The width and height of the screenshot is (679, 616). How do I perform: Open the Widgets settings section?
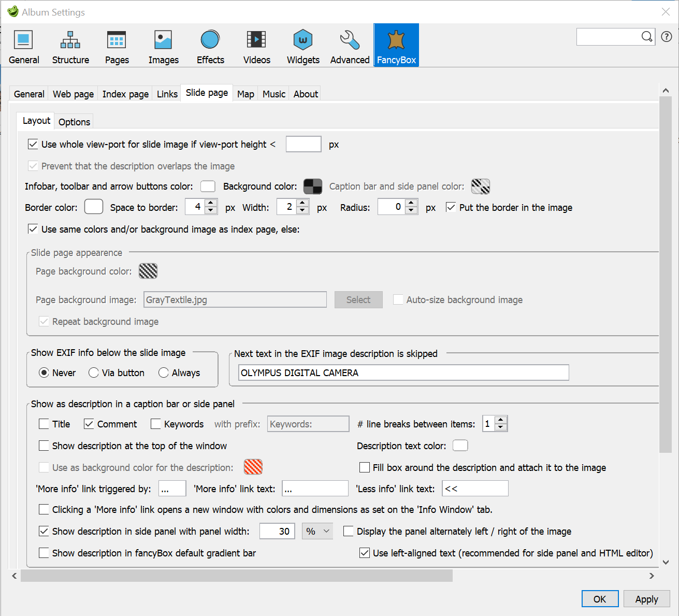(x=303, y=46)
